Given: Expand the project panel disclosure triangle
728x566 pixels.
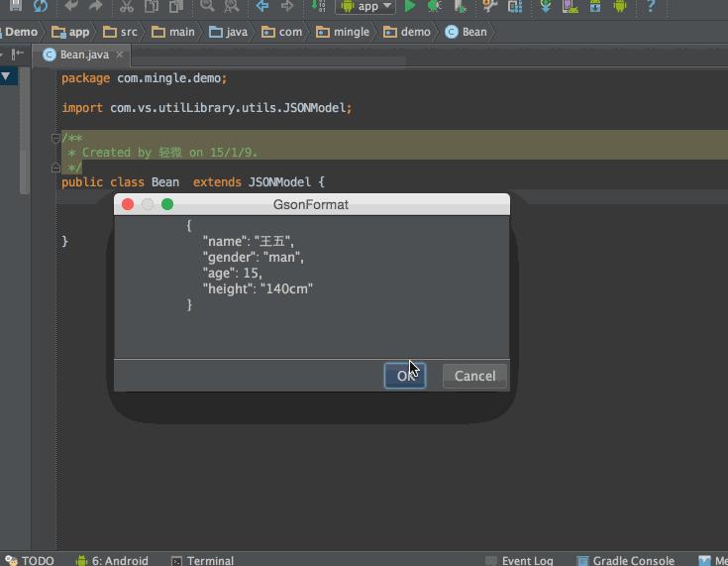Looking at the screenshot, I should (6, 75).
